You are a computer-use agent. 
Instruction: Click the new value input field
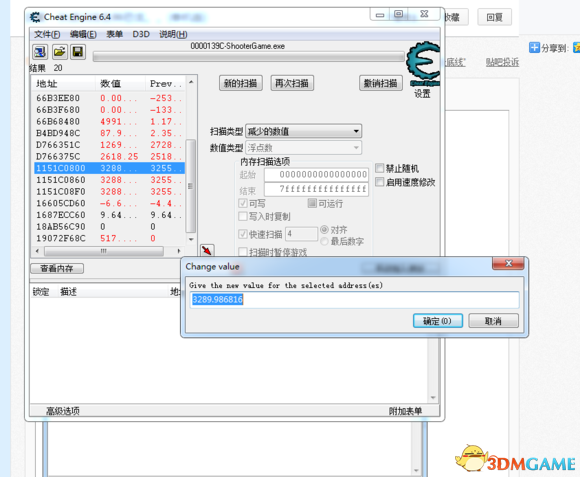355,300
